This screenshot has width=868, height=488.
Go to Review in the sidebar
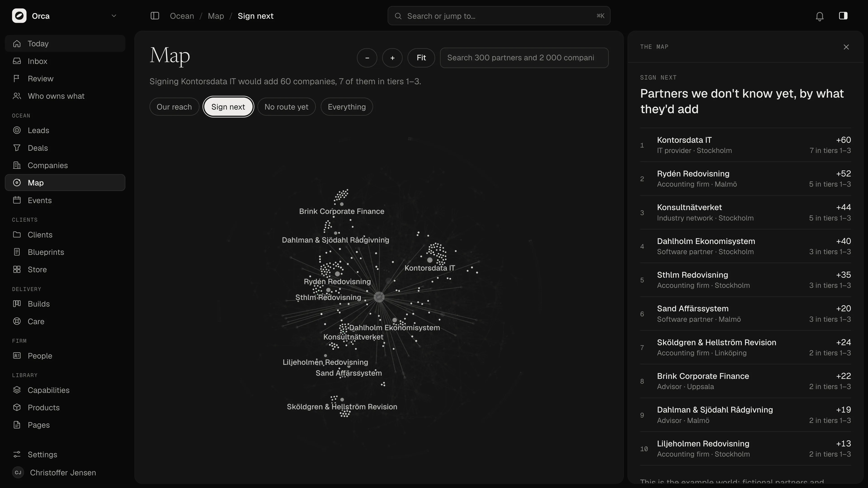(x=65, y=78)
